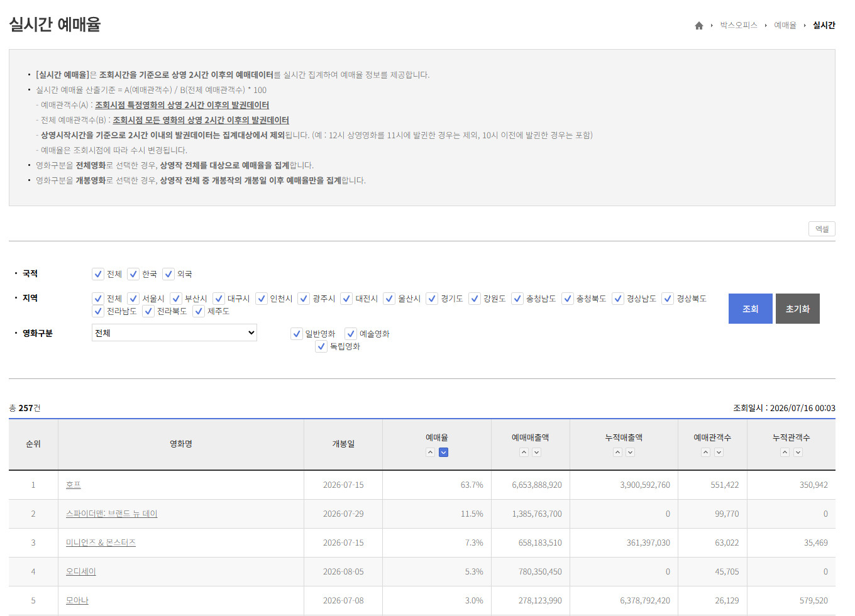
Task: Go to home via breadcrumb house icon
Action: [698, 26]
